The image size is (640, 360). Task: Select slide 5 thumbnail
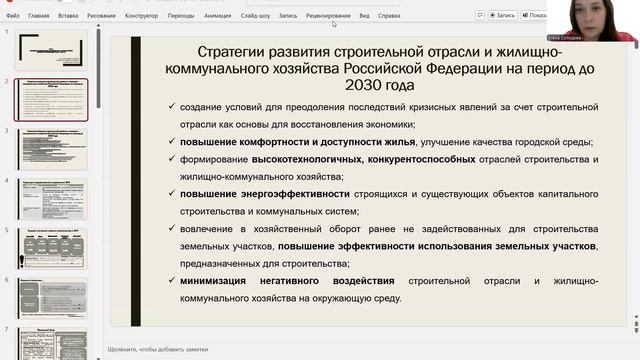coord(51,249)
